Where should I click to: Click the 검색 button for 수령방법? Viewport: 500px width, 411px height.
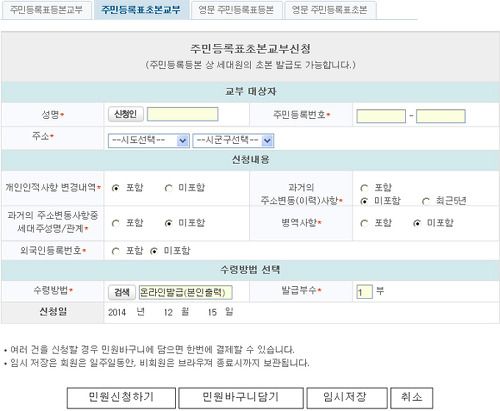[122, 292]
